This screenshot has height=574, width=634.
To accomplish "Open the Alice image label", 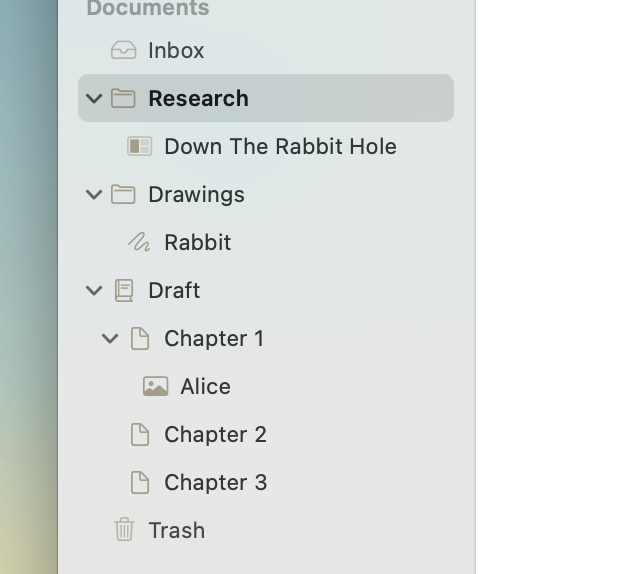I will point(205,386).
